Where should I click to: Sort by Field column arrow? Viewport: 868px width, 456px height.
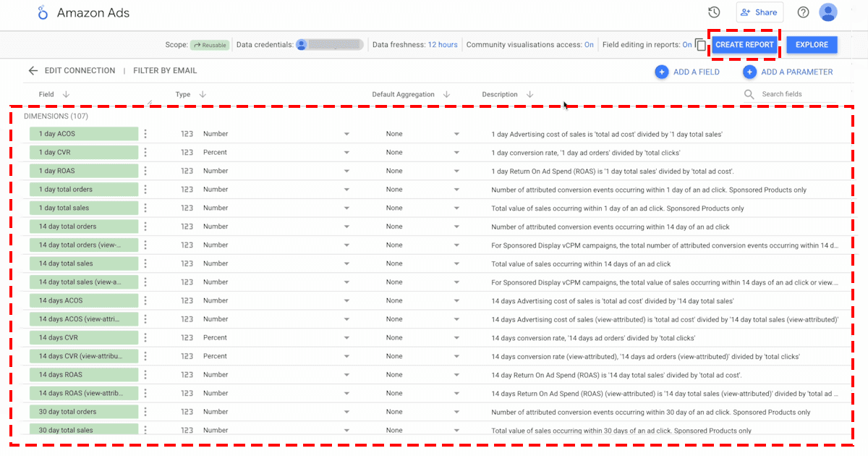coord(66,95)
